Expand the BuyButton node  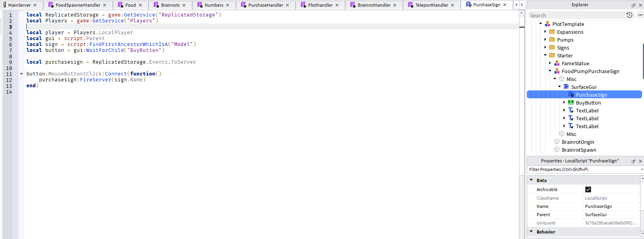coord(564,103)
